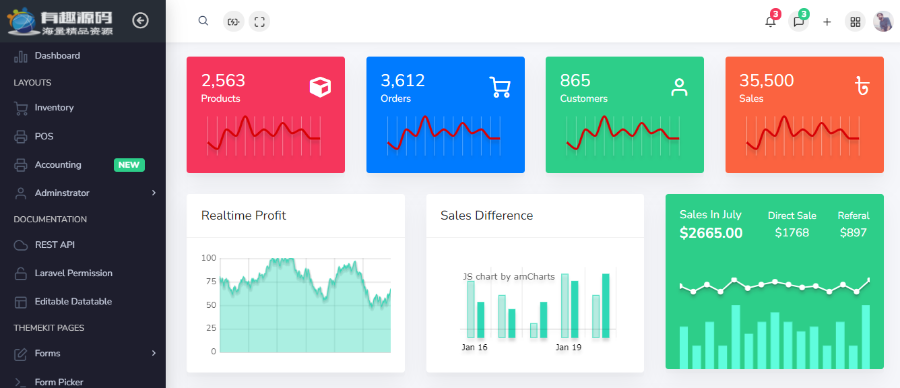Click the 865 Customers count
Screen dimensions: 900x388
coord(575,80)
